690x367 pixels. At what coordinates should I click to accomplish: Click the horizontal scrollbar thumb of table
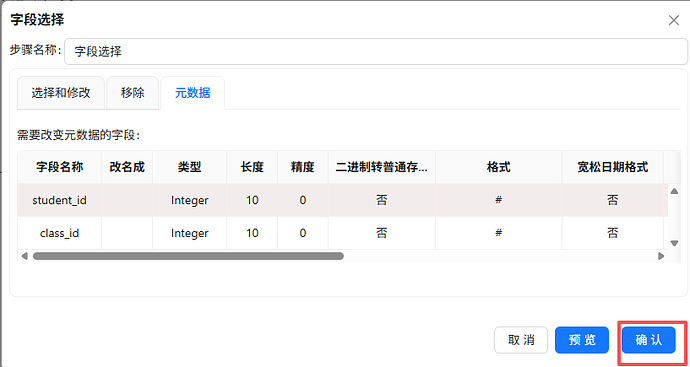(x=188, y=256)
